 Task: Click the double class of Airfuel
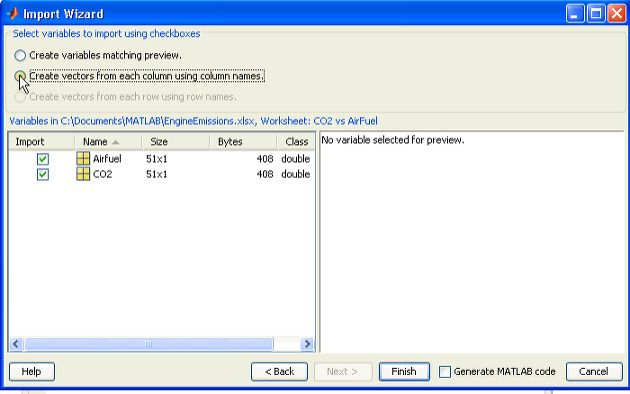296,159
